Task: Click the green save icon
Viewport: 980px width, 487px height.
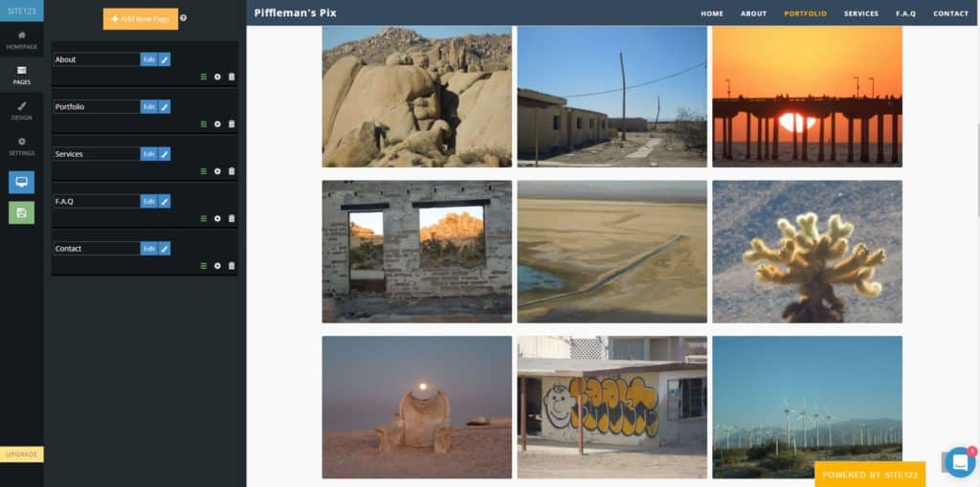Action: [22, 212]
